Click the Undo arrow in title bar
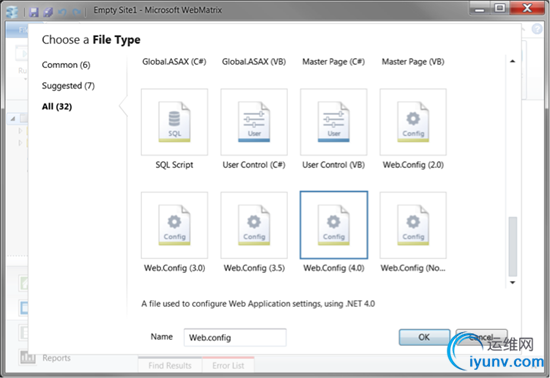 pyautogui.click(x=62, y=12)
